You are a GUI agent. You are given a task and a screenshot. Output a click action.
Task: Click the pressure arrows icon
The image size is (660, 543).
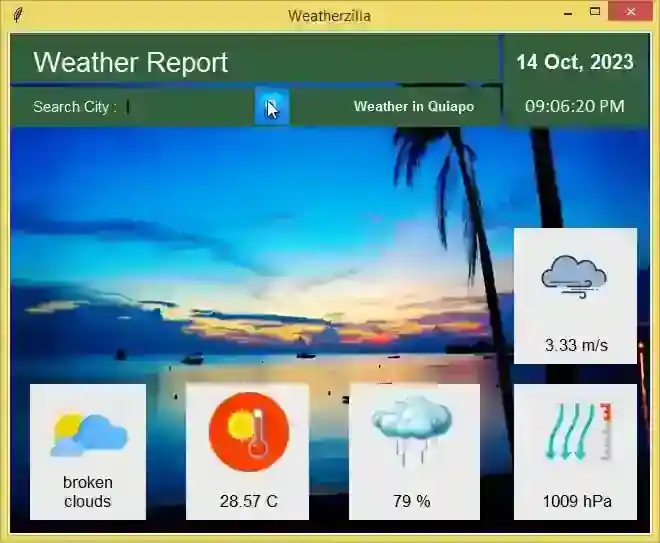578,431
